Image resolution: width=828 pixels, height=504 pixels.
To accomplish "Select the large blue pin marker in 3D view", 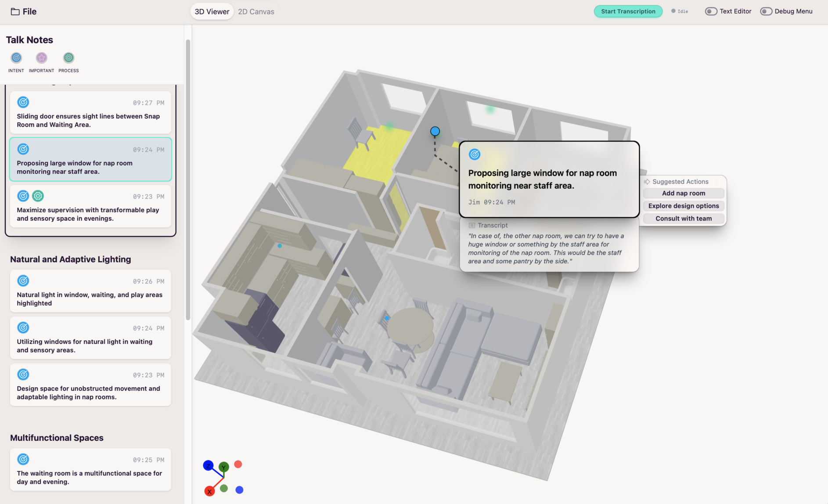I will coord(435,131).
